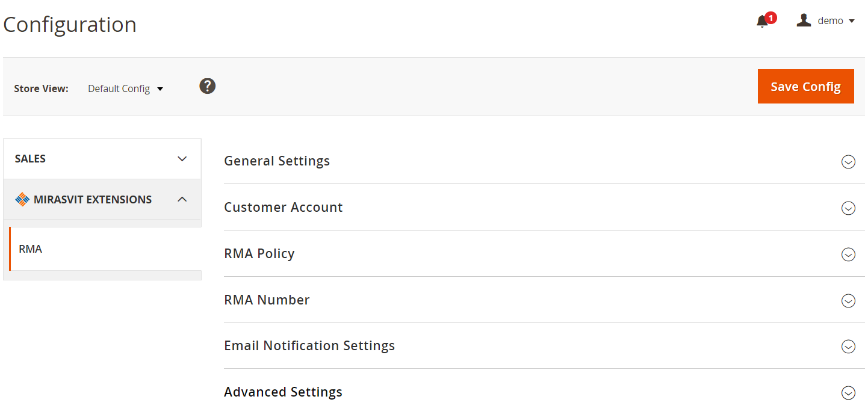
Task: Save the configuration with Save Config
Action: [x=806, y=86]
